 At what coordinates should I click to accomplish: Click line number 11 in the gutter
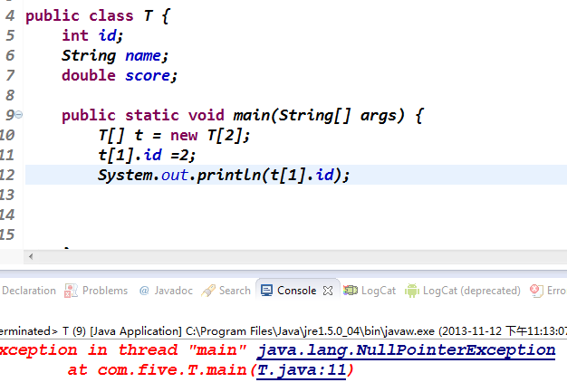click(x=9, y=155)
